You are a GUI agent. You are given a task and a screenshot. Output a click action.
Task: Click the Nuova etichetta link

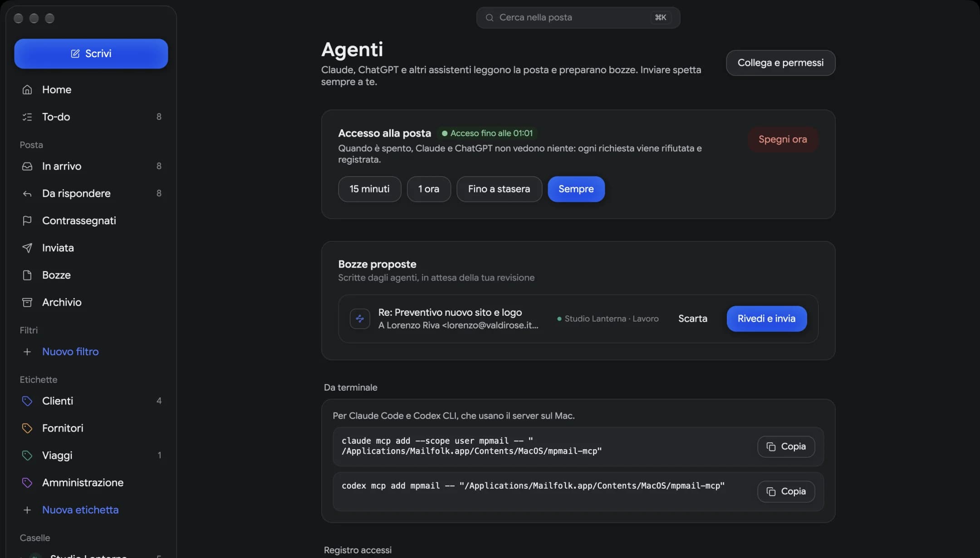[x=80, y=510]
